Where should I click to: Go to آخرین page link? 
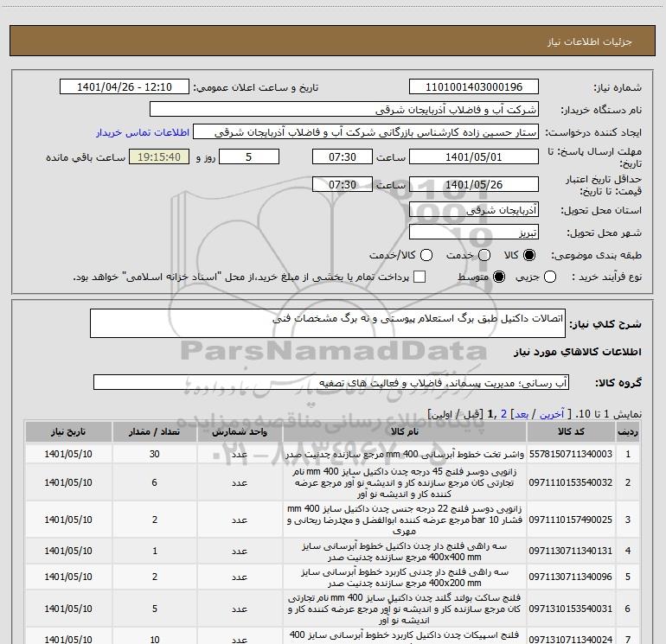click(x=552, y=414)
